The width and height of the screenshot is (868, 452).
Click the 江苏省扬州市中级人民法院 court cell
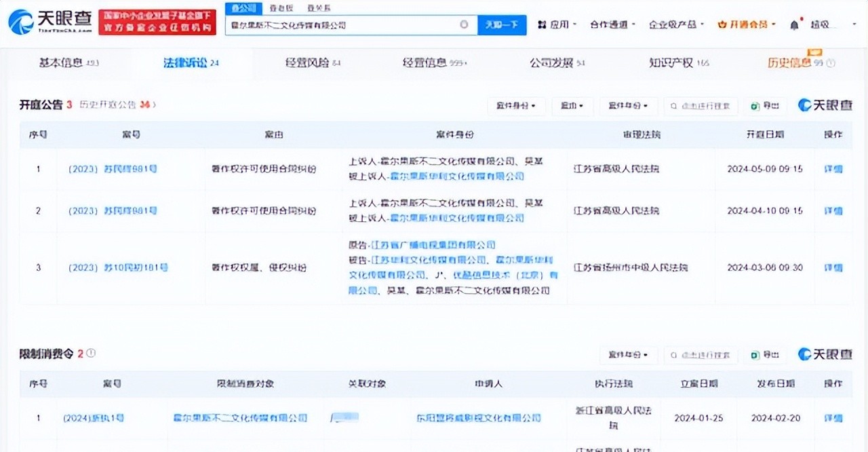pyautogui.click(x=631, y=268)
